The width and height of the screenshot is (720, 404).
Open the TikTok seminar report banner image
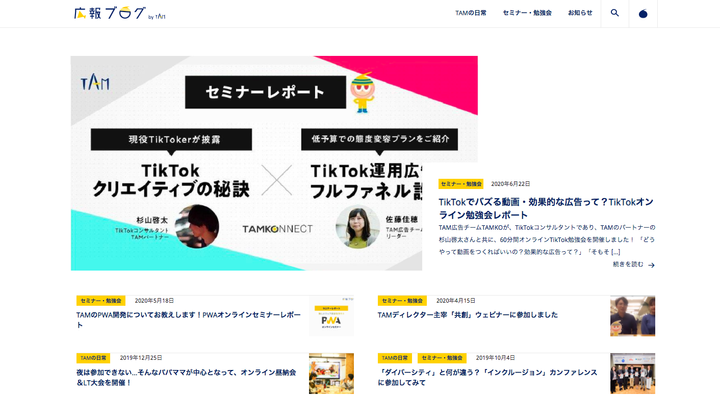coord(274,163)
